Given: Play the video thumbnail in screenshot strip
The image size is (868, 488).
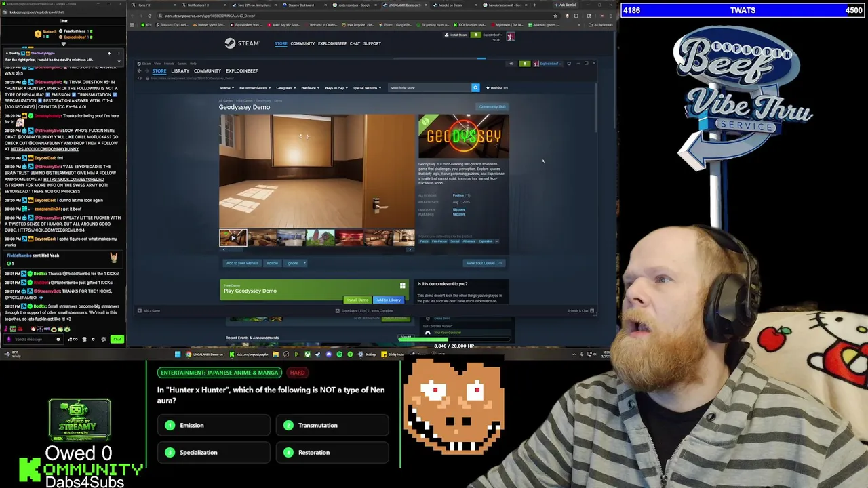Looking at the screenshot, I should pyautogui.click(x=233, y=237).
